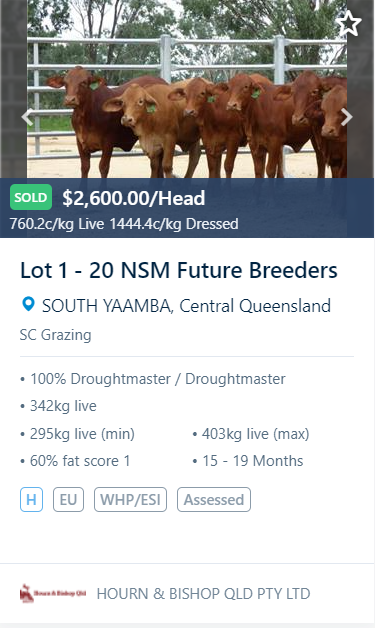The image size is (375, 628).
Task: Advance to the next cattle photo
Action: [x=347, y=117]
